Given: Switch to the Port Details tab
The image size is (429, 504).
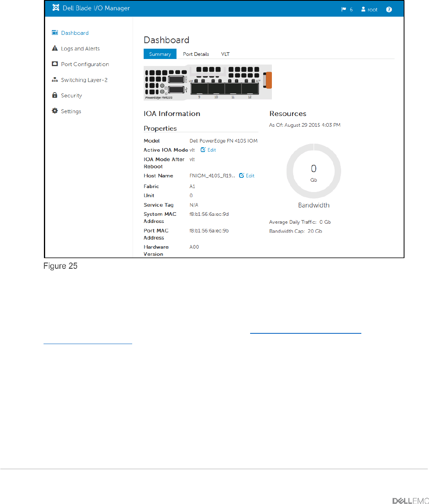Looking at the screenshot, I should 196,54.
